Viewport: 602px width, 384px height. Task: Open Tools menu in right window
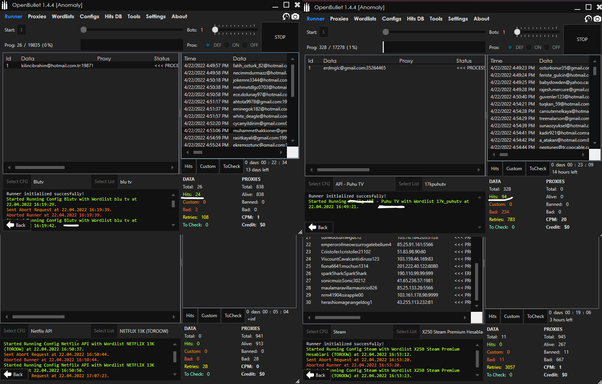(x=436, y=19)
